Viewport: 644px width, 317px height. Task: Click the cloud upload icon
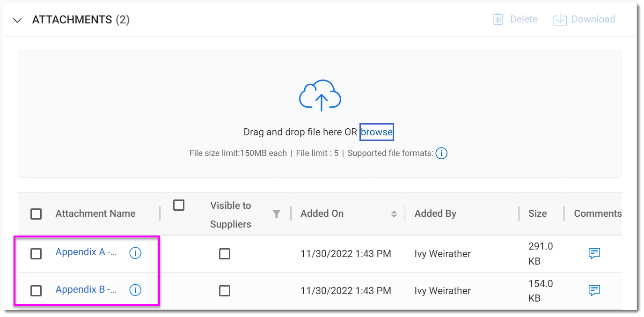320,96
